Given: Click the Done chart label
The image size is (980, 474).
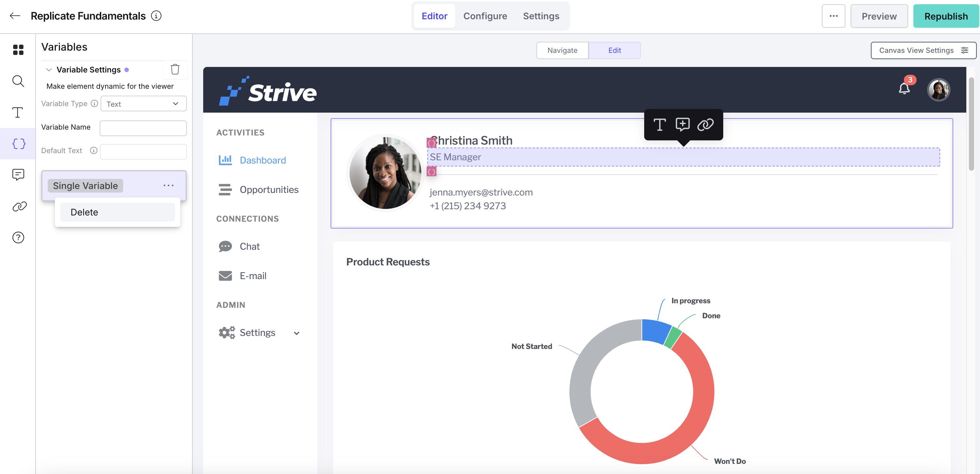Looking at the screenshot, I should tap(711, 315).
